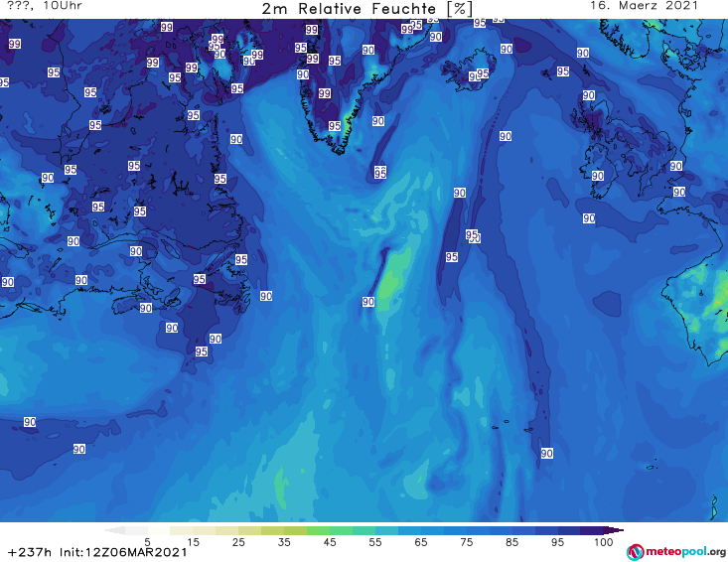
Task: Click the date '16. Maerz 2021'
Action: 644,5
